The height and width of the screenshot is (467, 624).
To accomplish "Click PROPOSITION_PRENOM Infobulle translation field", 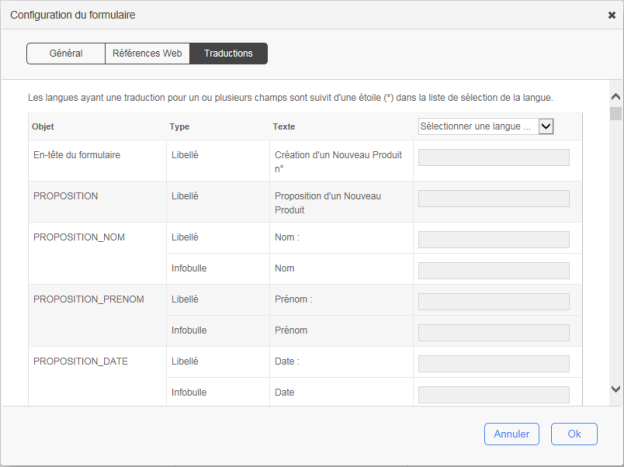I will (493, 332).
